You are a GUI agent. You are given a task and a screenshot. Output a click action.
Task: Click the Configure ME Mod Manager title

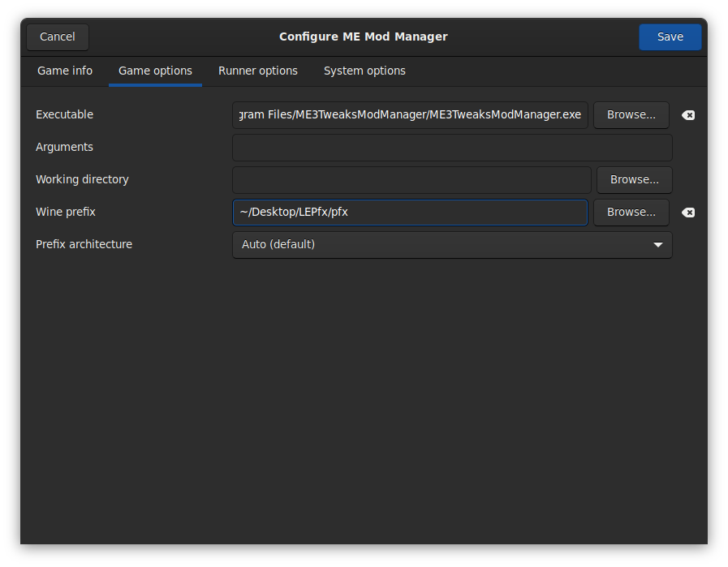pyautogui.click(x=364, y=37)
